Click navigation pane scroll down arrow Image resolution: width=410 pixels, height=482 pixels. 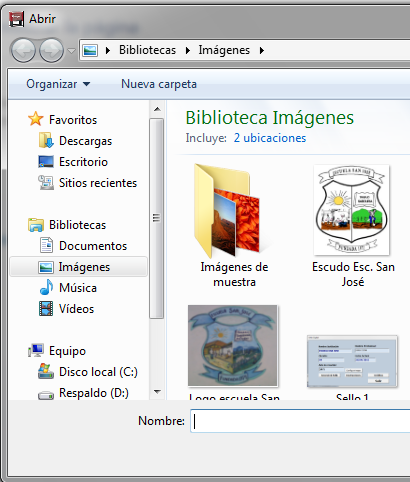(x=157, y=391)
